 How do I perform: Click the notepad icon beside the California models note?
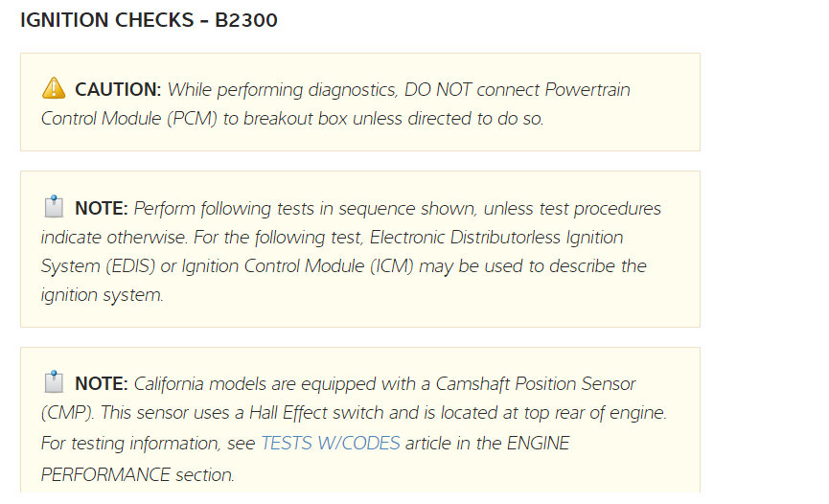coord(54,382)
